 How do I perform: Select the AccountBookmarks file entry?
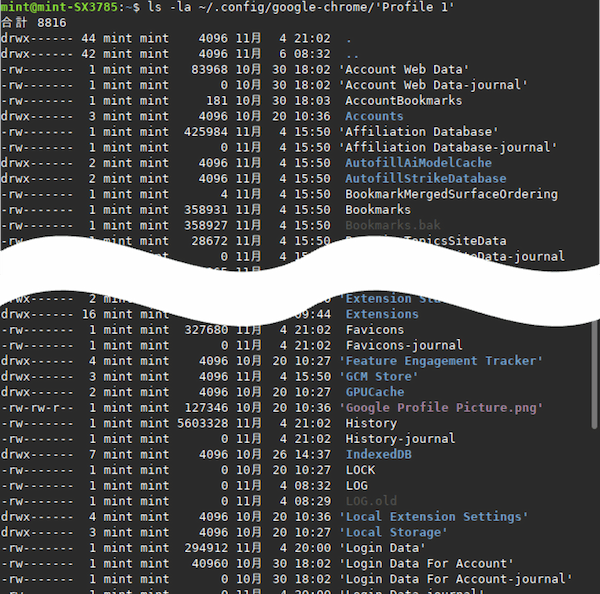tap(403, 100)
